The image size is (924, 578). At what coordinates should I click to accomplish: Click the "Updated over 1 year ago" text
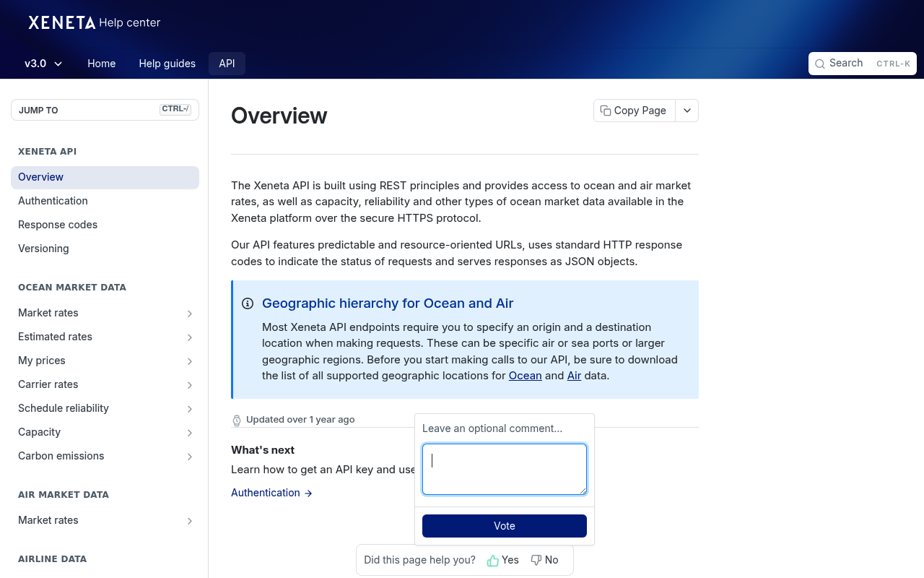point(300,420)
